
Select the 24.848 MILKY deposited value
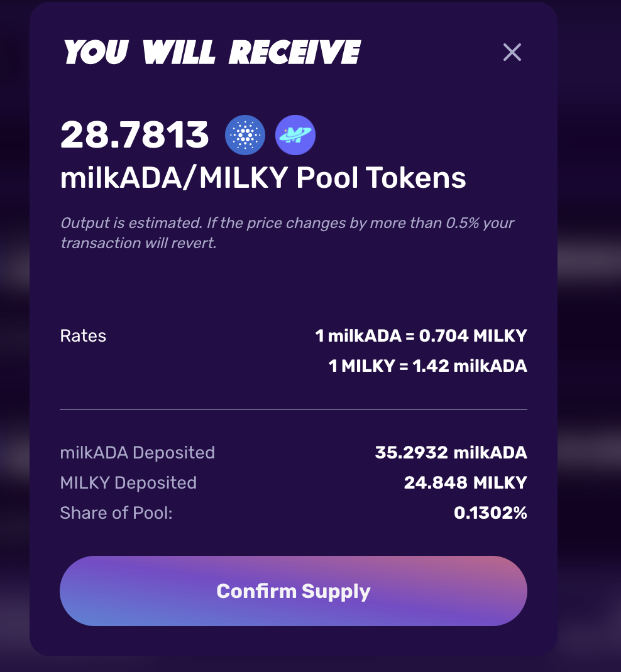tap(465, 483)
